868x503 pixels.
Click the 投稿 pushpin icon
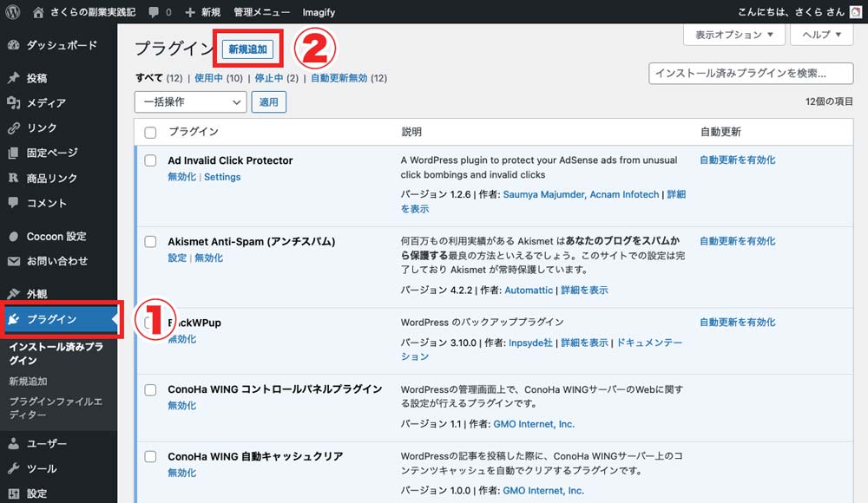point(14,78)
